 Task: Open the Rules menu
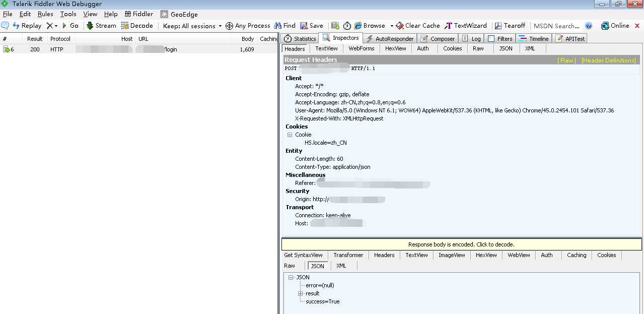tap(45, 14)
